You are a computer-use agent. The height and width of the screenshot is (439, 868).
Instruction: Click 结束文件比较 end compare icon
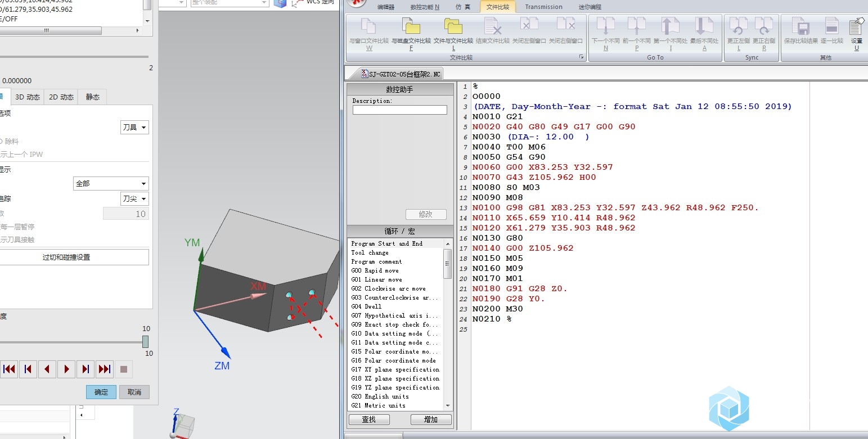493,26
